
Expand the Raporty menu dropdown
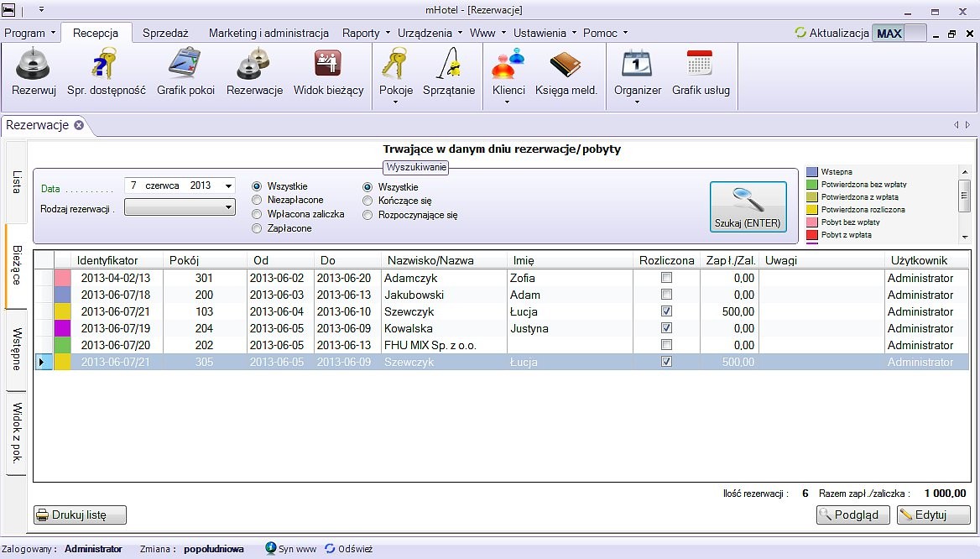click(x=388, y=33)
